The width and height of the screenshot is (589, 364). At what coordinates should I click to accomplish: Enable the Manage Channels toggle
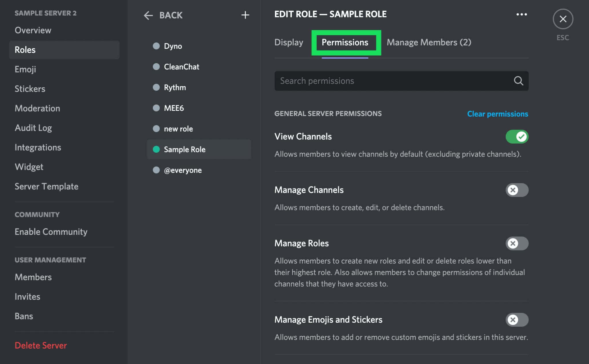point(517,190)
